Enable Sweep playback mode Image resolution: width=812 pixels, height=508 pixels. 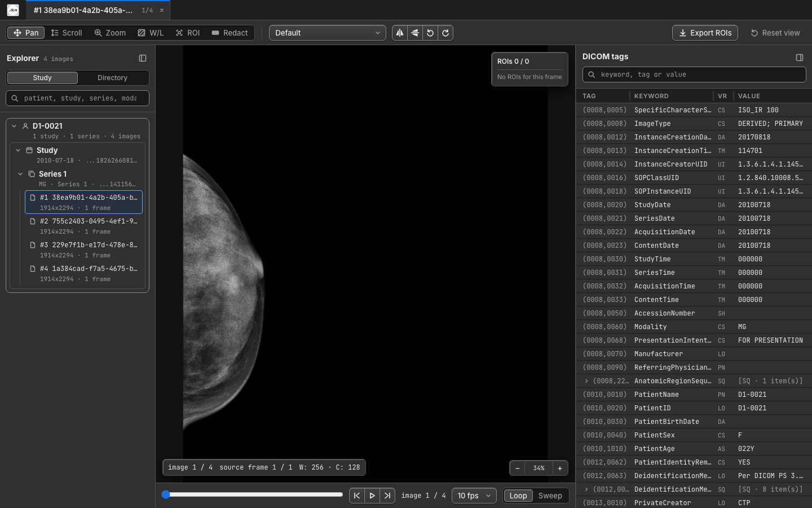tap(550, 496)
